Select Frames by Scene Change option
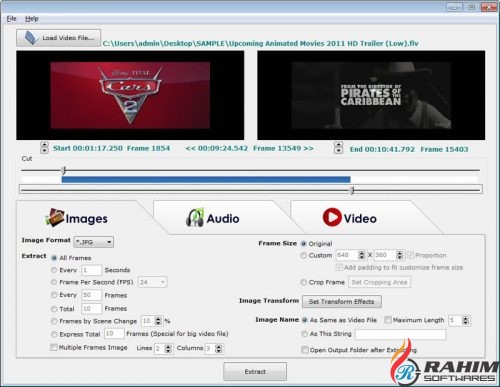Image resolution: width=500 pixels, height=387 pixels. point(54,321)
